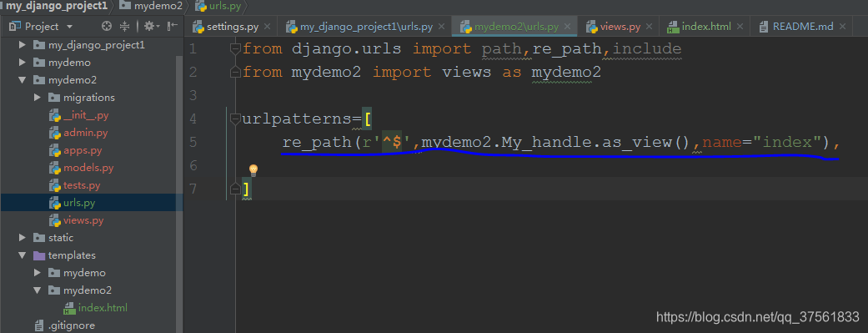
Task: Click 'urlpatterns' on line 4
Action: tap(297, 119)
